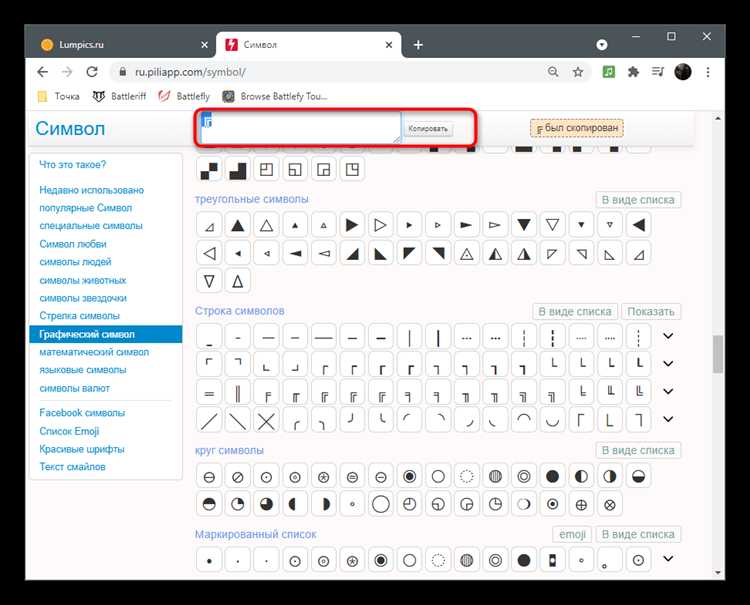The width and height of the screenshot is (750, 605).
Task: Bookmark this page with the star icon
Action: [x=578, y=72]
